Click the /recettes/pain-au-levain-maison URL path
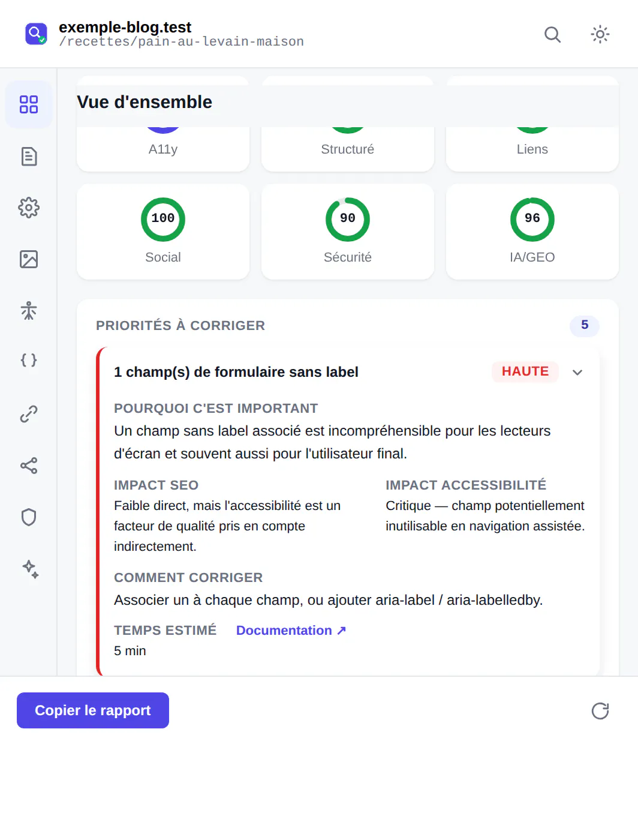Image resolution: width=638 pixels, height=840 pixels. tap(181, 41)
